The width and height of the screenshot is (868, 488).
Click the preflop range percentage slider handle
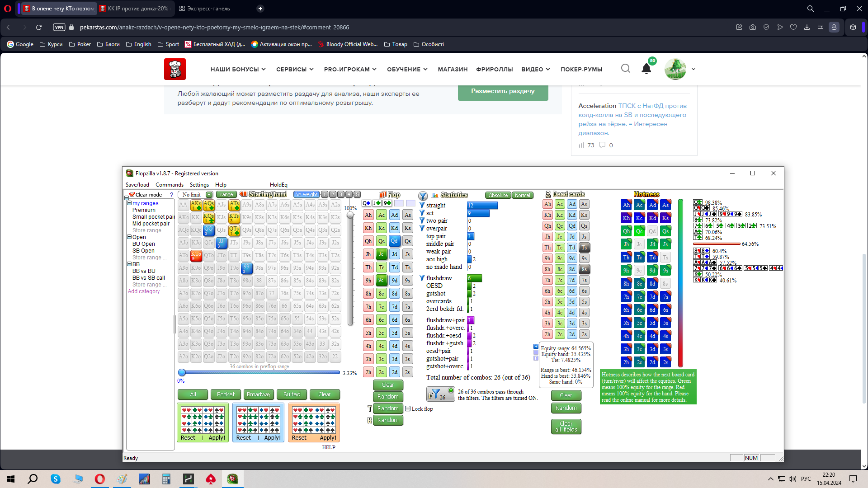[182, 373]
